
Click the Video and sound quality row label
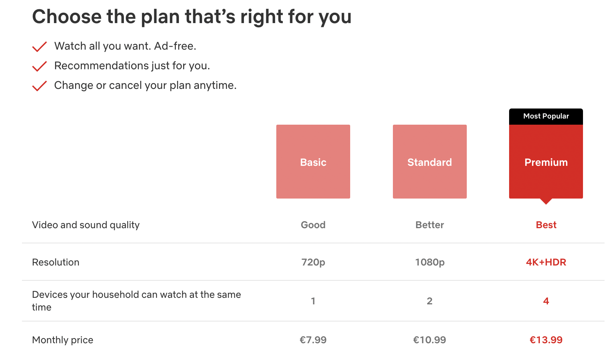coord(86,225)
